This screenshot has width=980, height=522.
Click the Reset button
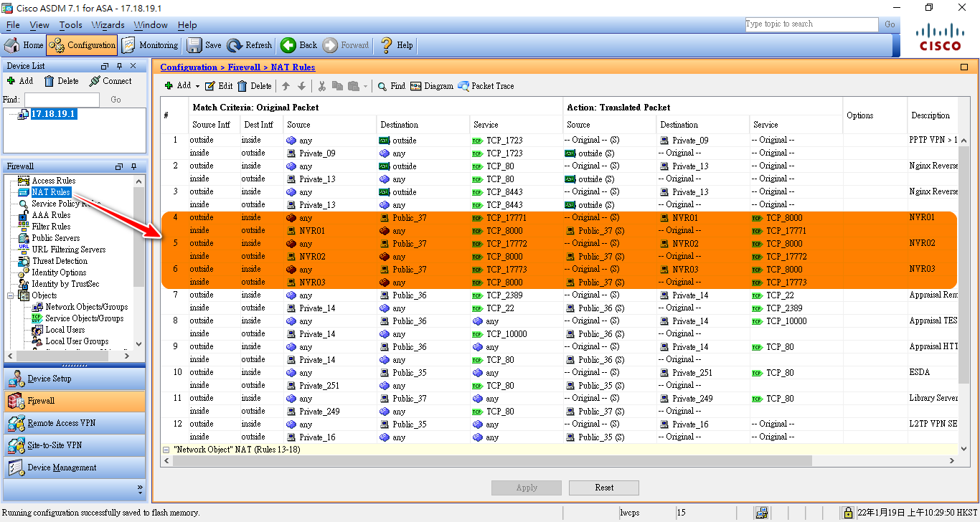point(603,488)
